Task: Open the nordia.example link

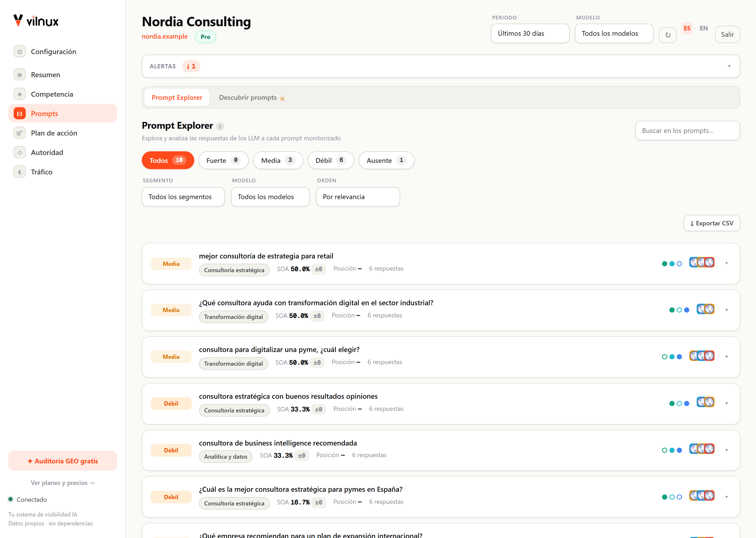Action: click(165, 37)
